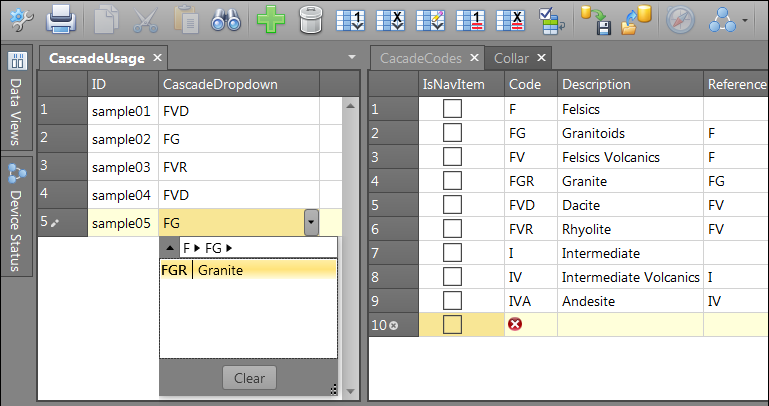Click the table icon with pencil
This screenshot has width=769, height=406.
pyautogui.click(x=431, y=21)
